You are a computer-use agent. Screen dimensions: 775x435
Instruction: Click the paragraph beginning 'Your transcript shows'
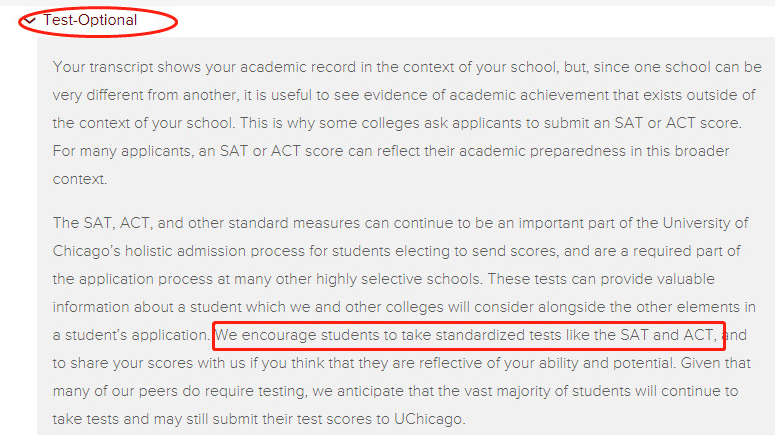pos(407,123)
